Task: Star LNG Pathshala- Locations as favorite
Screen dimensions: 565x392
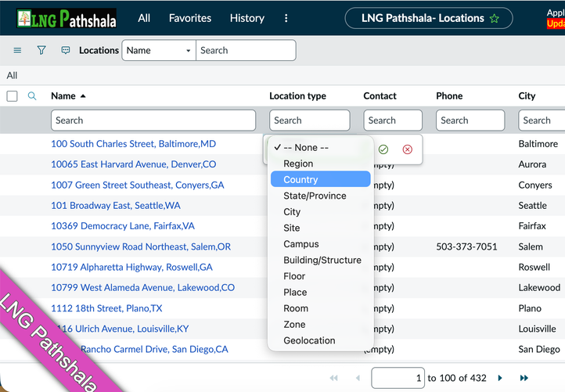Action: (x=494, y=19)
